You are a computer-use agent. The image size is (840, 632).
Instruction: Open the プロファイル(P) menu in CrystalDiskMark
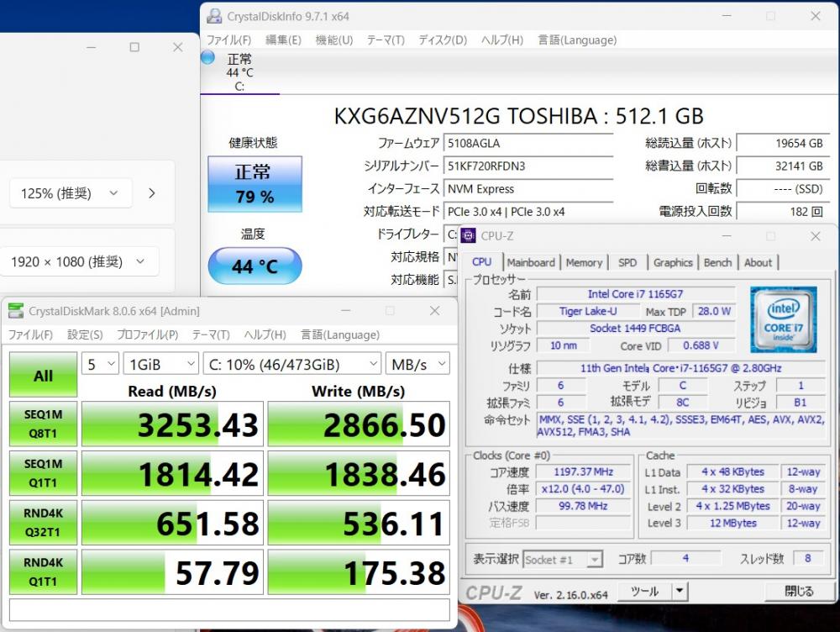tap(147, 335)
